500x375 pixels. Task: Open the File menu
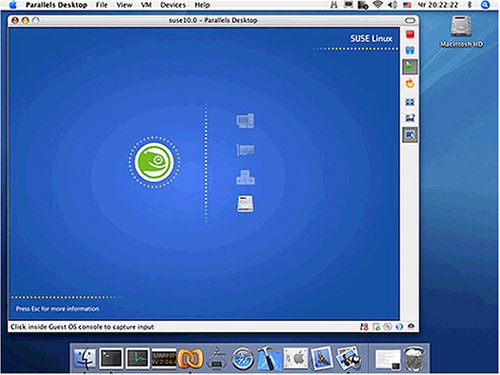(x=102, y=5)
